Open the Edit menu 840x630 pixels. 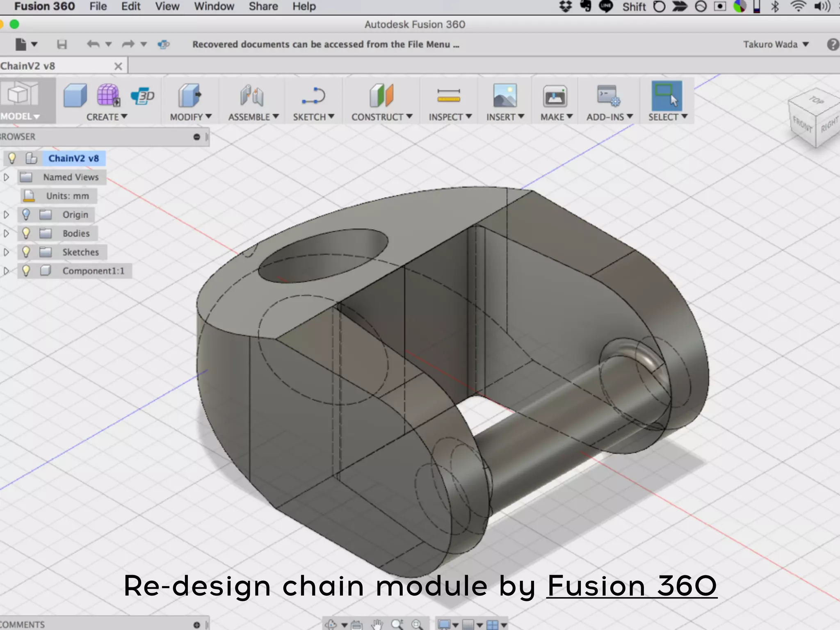pyautogui.click(x=131, y=7)
